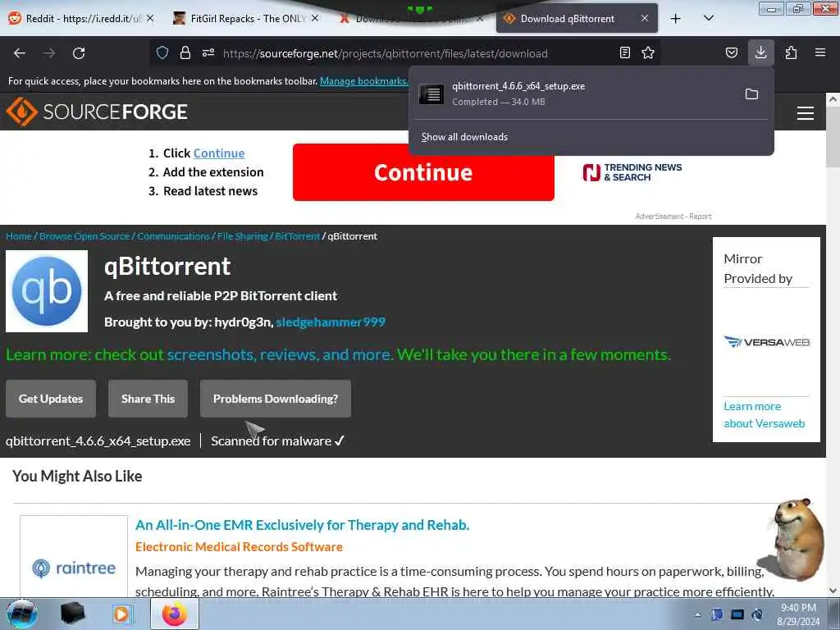Open Manage bookmarks link

pos(363,81)
